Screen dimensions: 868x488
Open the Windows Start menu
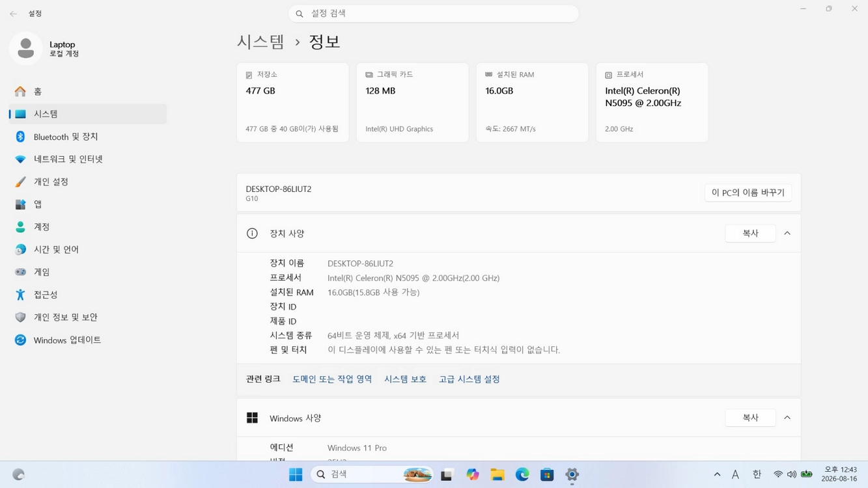tap(296, 475)
